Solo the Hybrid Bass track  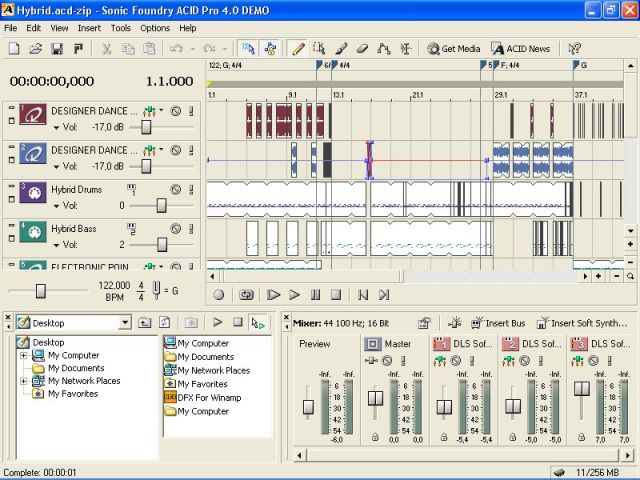pos(191,229)
